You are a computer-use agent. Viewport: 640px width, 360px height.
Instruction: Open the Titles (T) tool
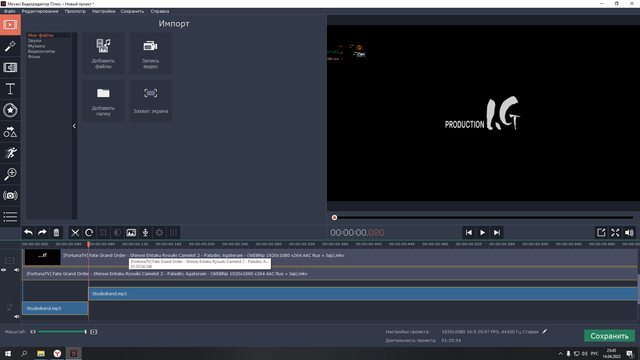click(x=10, y=89)
